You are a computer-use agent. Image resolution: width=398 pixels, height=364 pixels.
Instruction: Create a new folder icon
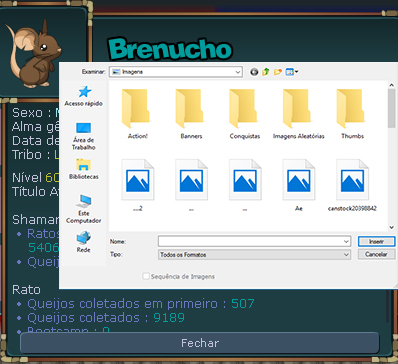coord(278,72)
